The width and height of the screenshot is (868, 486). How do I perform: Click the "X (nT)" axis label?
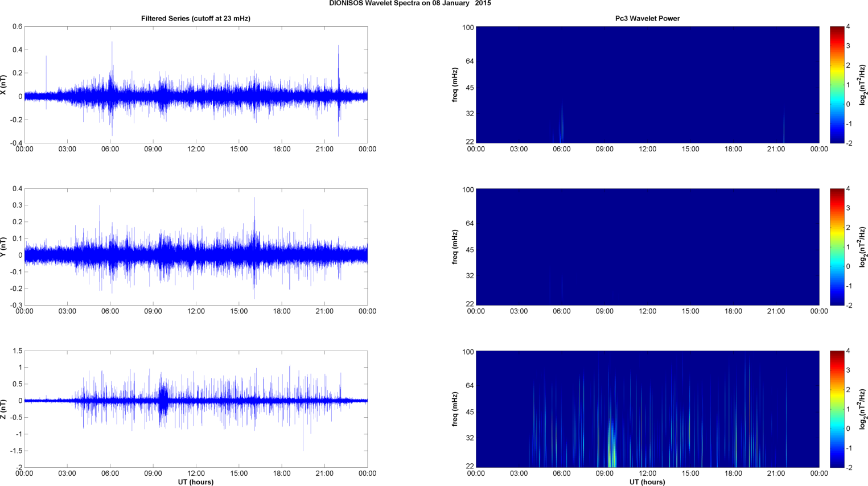pos(3,85)
